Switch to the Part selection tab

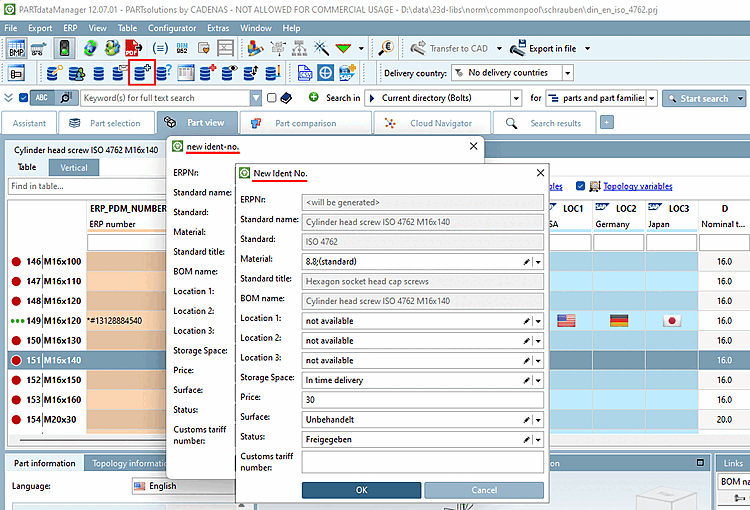coord(101,123)
